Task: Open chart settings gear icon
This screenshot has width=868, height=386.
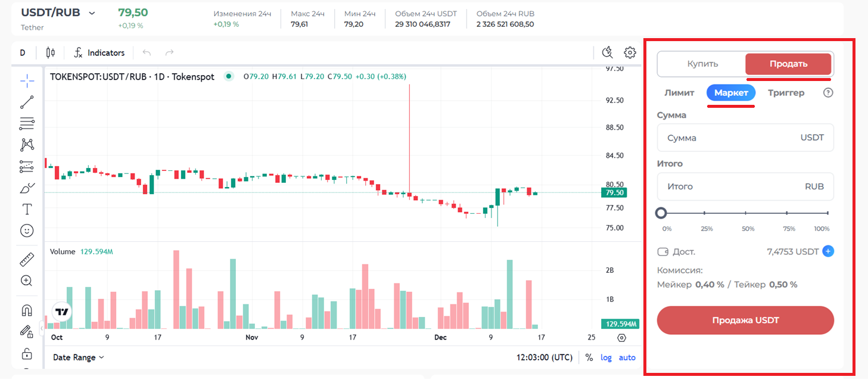Action: click(x=630, y=52)
